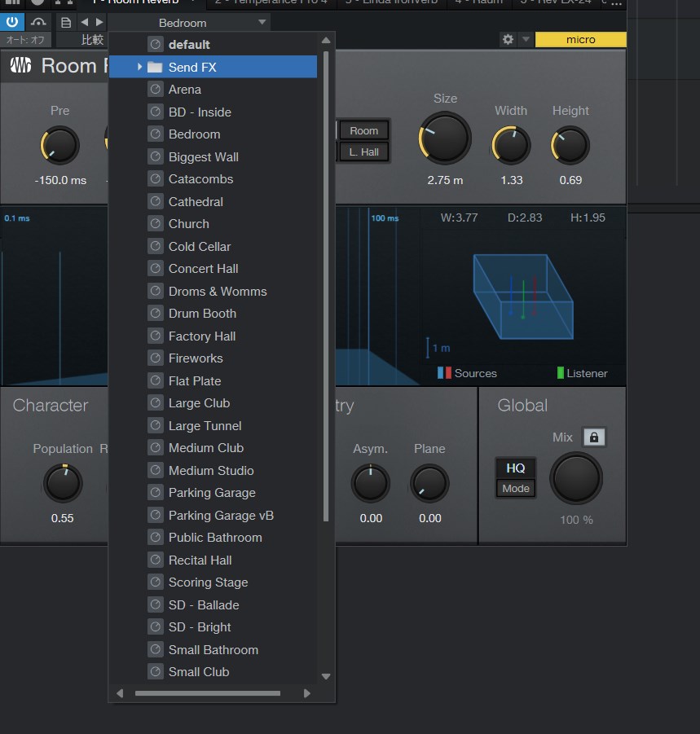
Task: Open the plugin settings gear icon
Action: click(x=508, y=39)
